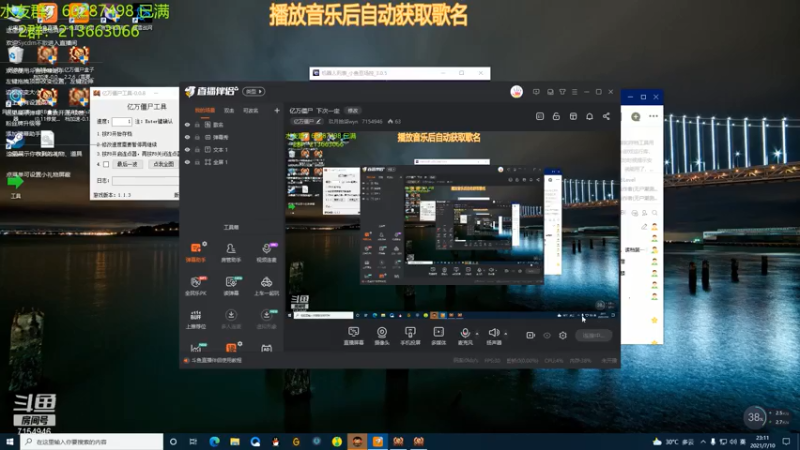
Task: Open the 弹幕助手 tool
Action: coord(195,252)
